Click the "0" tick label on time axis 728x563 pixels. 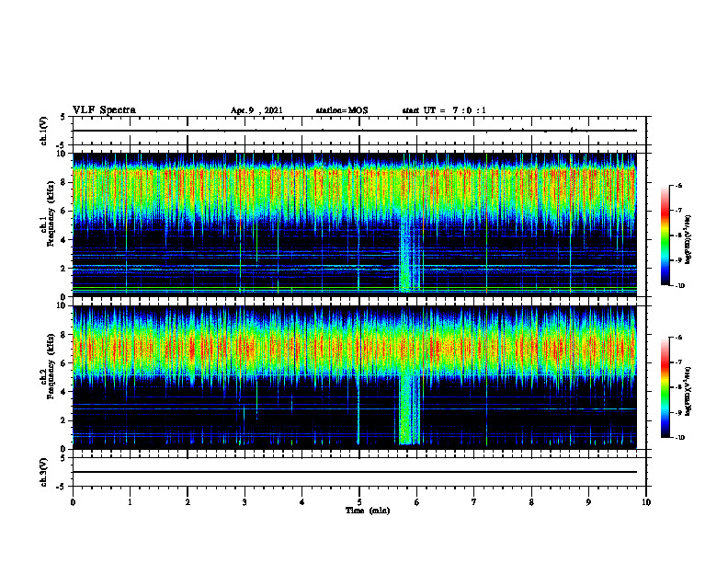click(x=73, y=502)
